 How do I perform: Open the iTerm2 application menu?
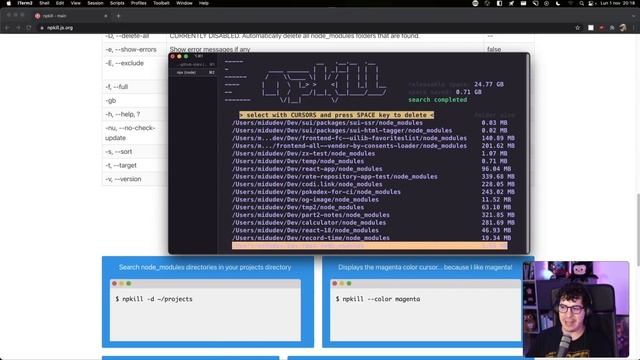25,3
